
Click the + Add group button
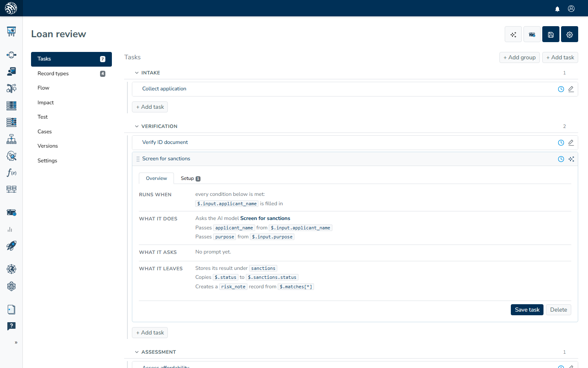519,58
